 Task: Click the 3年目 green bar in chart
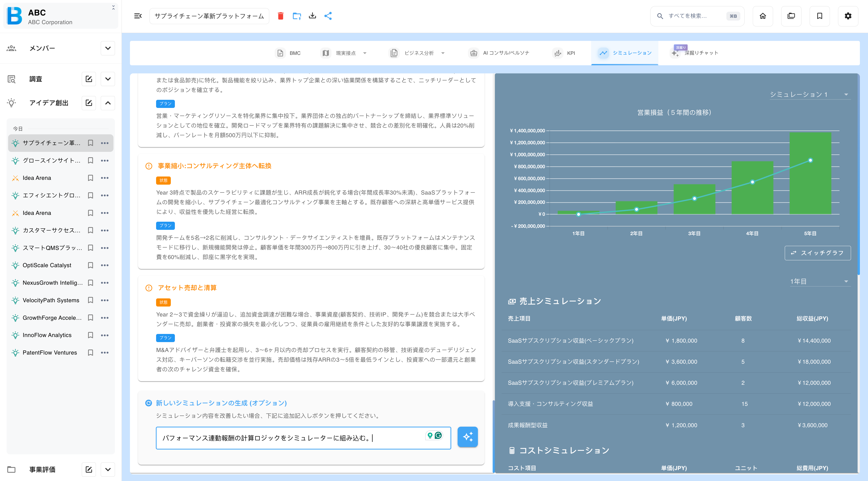point(694,199)
